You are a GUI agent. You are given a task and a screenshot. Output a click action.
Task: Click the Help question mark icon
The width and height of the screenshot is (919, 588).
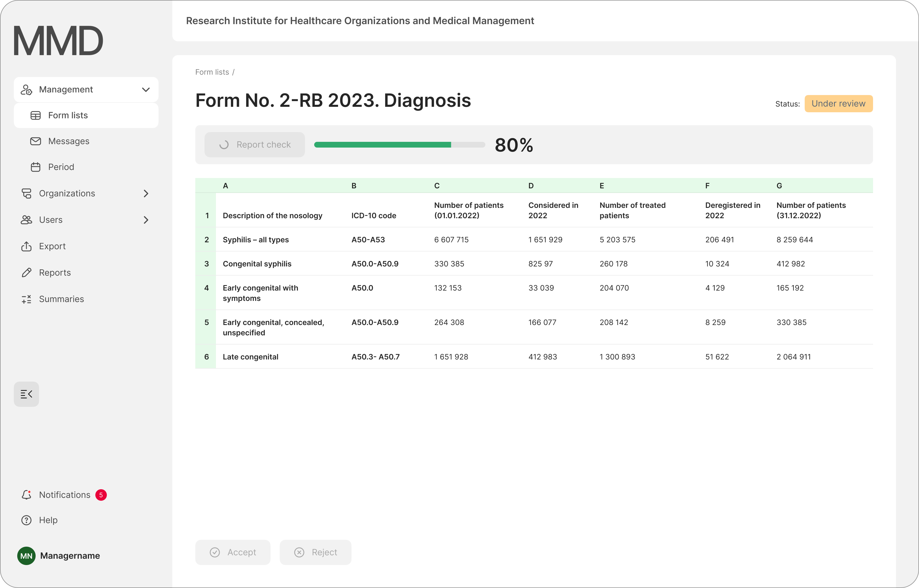click(x=26, y=520)
